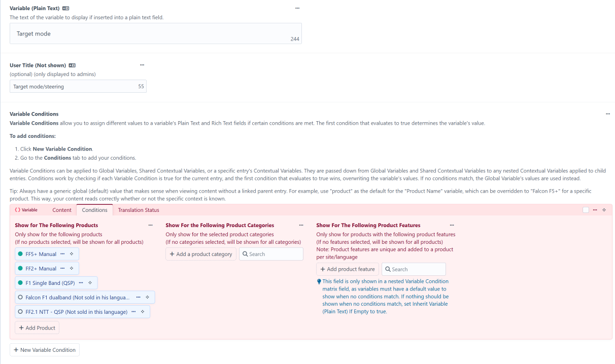Switch to the Translation Status tab
Screen dimensions: 615x364
[139, 210]
